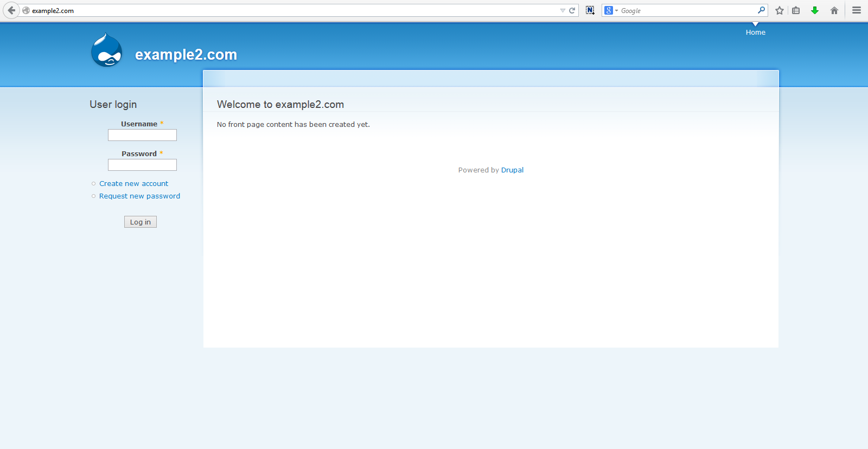Click the Drupal drop logo

point(106,50)
